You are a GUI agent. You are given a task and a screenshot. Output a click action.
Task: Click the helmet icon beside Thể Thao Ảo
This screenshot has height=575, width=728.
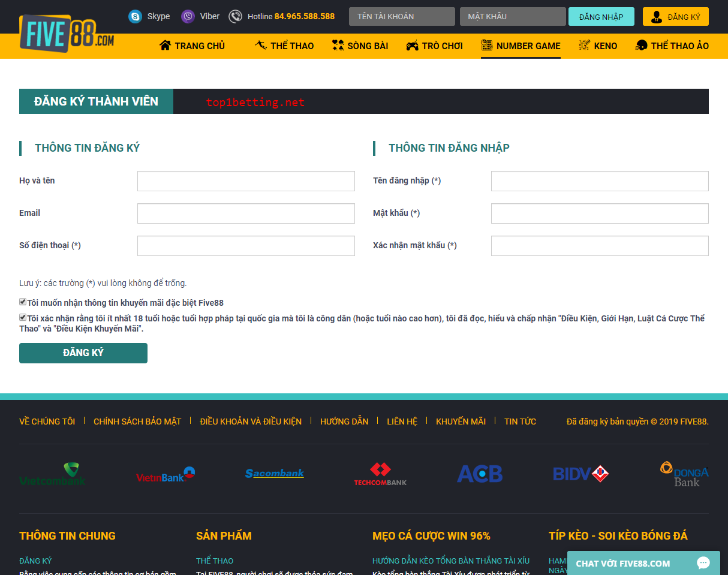point(642,46)
